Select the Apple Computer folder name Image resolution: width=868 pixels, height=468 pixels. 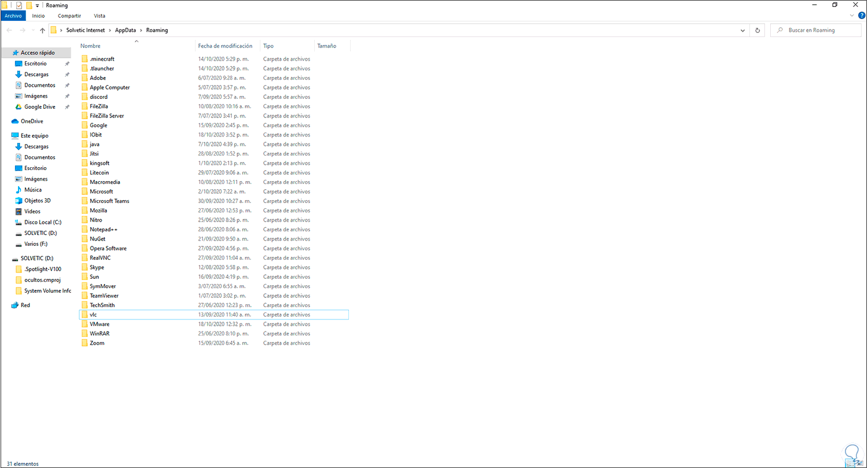110,87
